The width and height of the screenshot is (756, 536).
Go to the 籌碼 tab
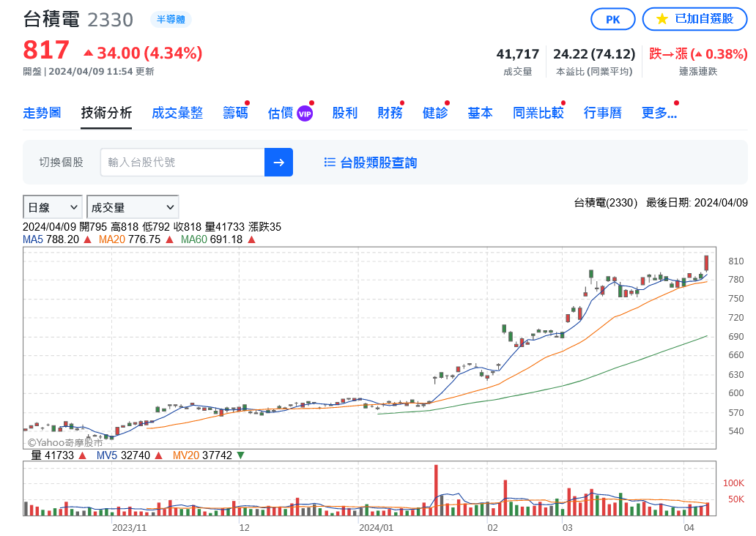(235, 113)
